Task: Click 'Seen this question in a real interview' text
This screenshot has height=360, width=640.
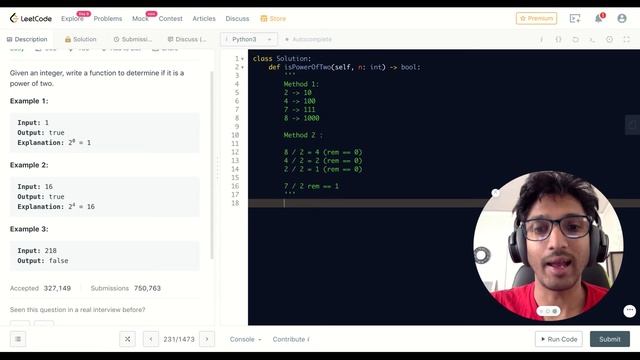Action: click(x=78, y=310)
